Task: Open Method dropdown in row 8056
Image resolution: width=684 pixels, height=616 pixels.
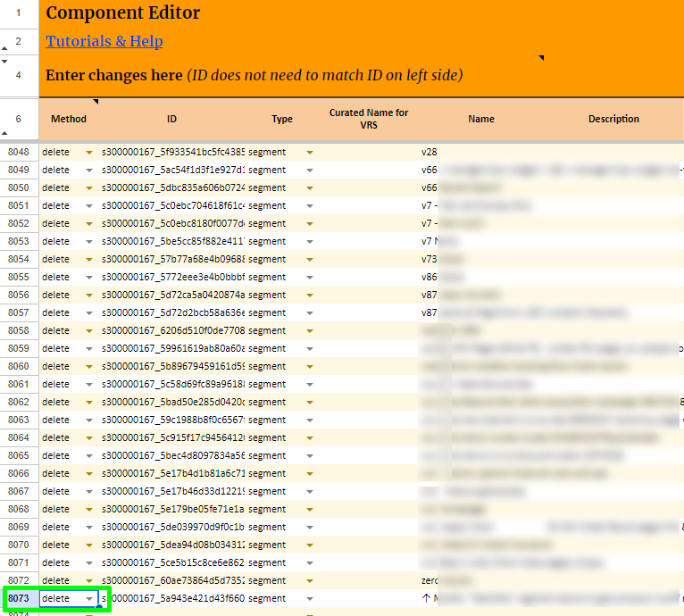Action: (89, 296)
